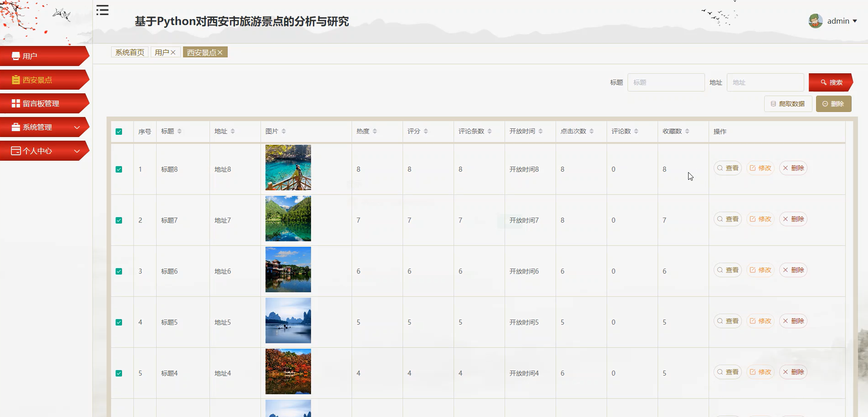This screenshot has width=868, height=417.
Task: Click 删除 for row 标题5
Action: click(793, 321)
